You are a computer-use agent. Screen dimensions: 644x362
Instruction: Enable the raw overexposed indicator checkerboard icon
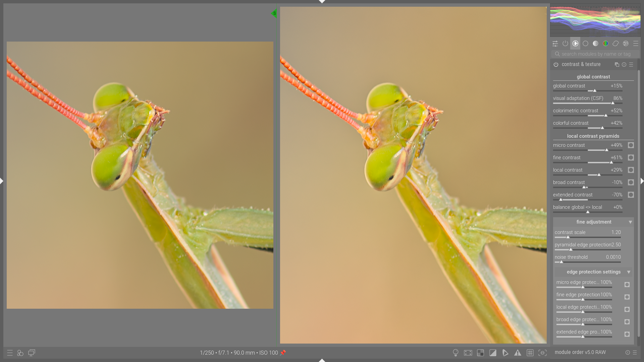click(x=480, y=353)
